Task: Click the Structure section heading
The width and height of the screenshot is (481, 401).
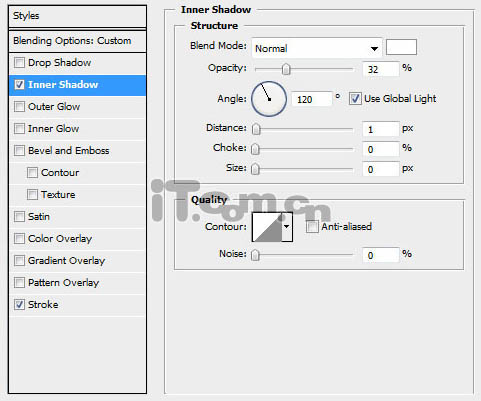Action: (x=214, y=26)
